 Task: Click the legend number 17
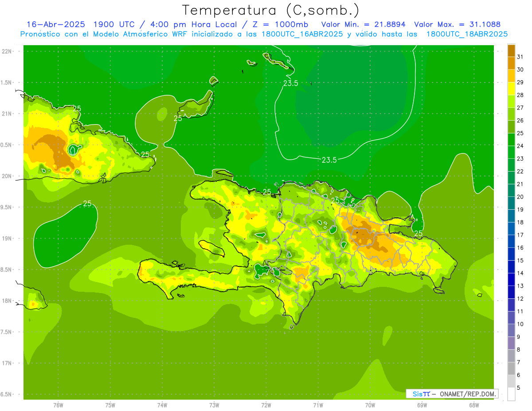(x=520, y=235)
